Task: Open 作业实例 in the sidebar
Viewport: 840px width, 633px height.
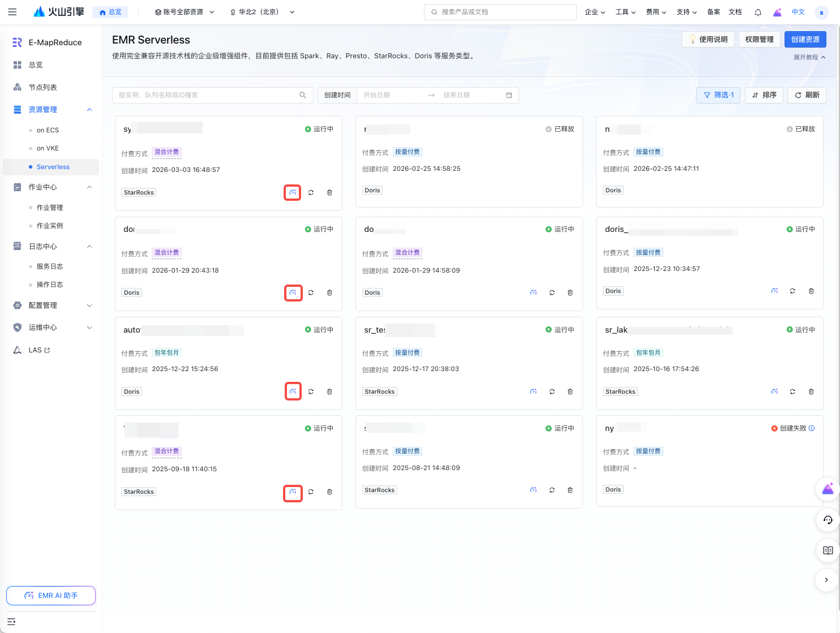Action: click(x=51, y=226)
